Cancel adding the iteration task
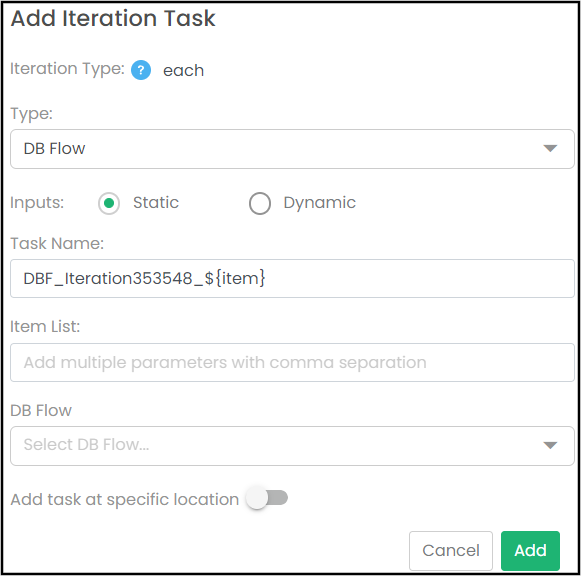The image size is (581, 576). 451,551
